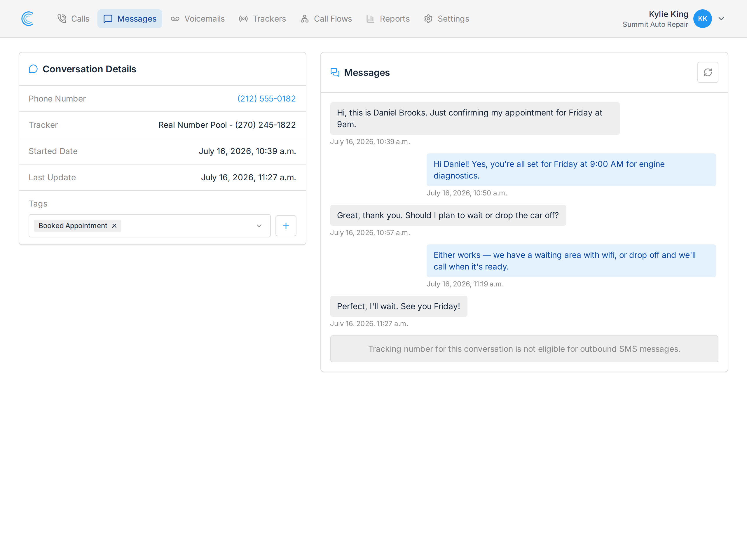This screenshot has width=747, height=560.
Task: Switch to the Messages tab
Action: pyautogui.click(x=130, y=19)
